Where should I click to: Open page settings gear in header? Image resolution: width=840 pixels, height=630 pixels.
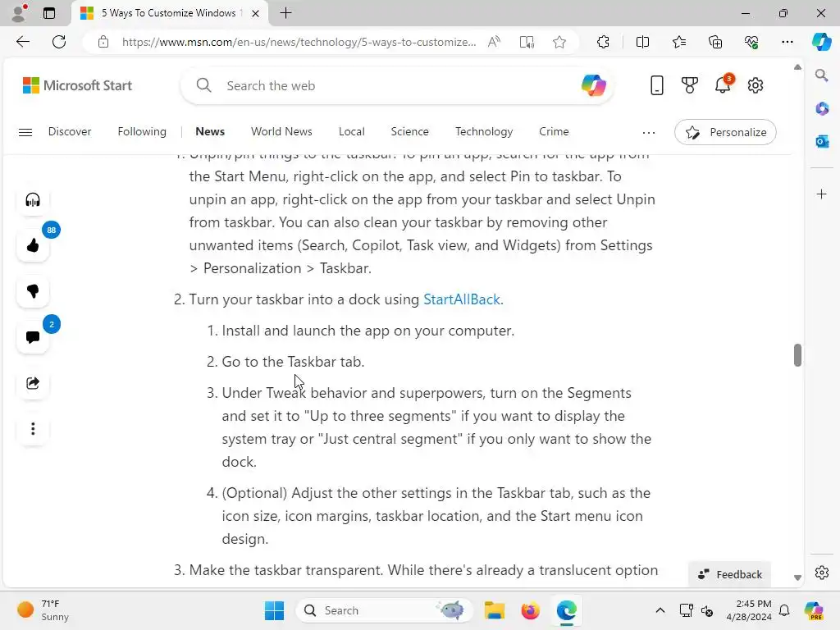(756, 85)
